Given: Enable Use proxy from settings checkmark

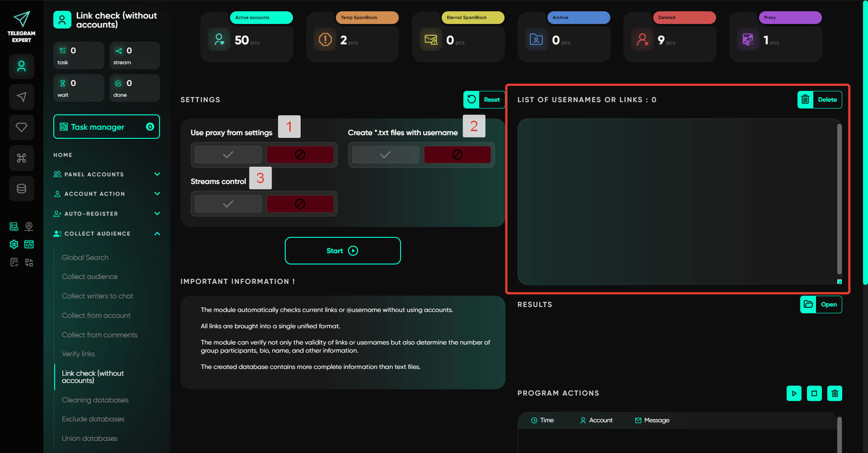Looking at the screenshot, I should point(228,155).
